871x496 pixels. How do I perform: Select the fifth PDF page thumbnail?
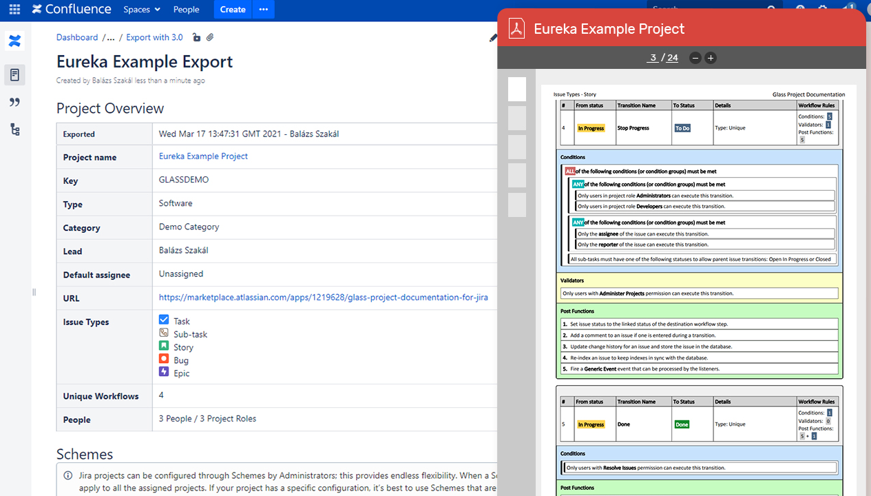[517, 204]
